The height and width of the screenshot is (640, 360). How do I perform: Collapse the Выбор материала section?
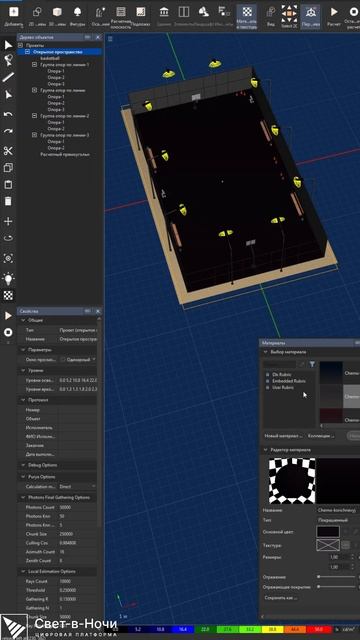[266, 352]
